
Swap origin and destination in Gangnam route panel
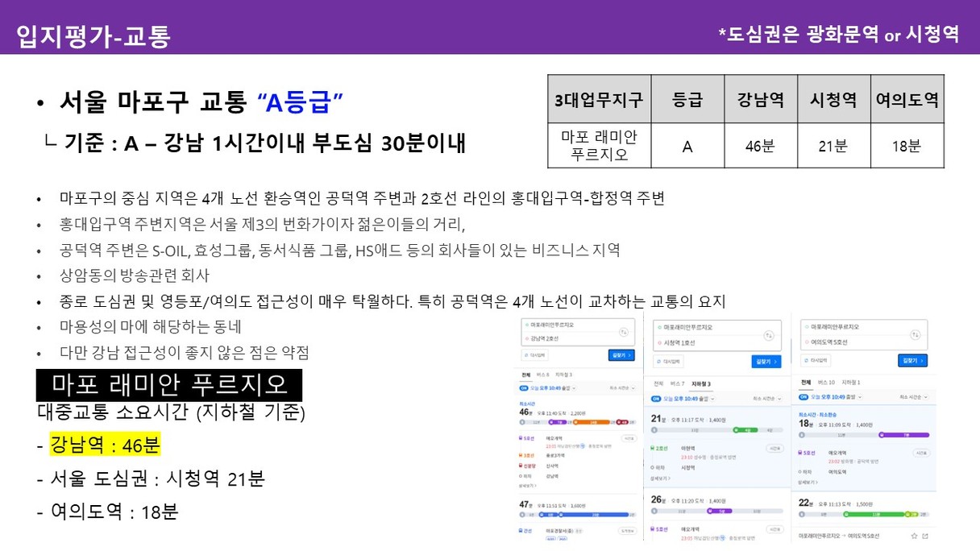pyautogui.click(x=624, y=332)
